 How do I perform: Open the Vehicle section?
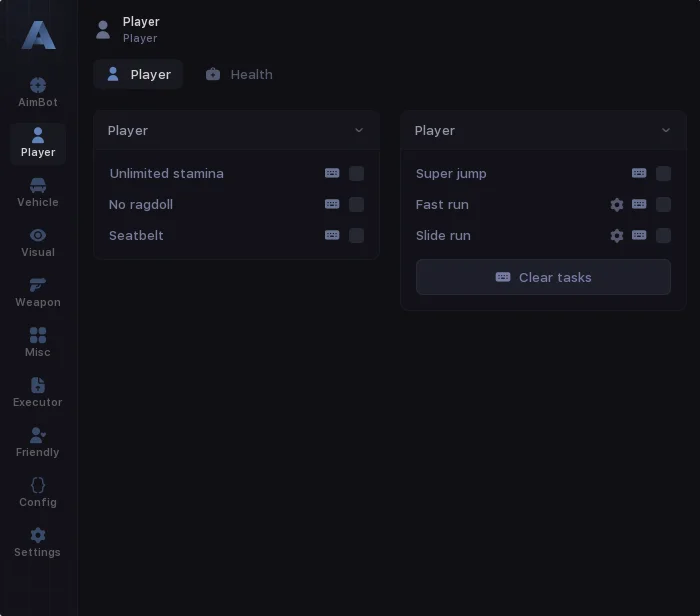38,192
